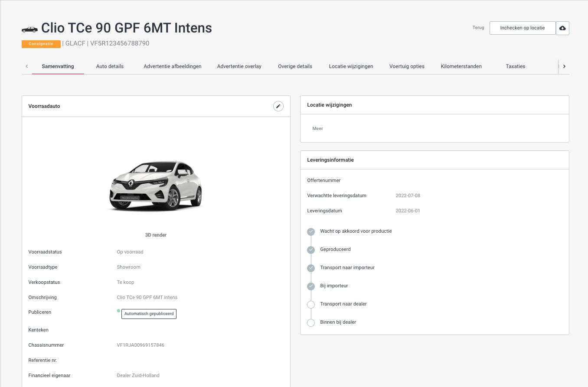The width and height of the screenshot is (588, 387).
Task: Click the pencil edit icon in Voorraadauto
Action: pos(278,106)
